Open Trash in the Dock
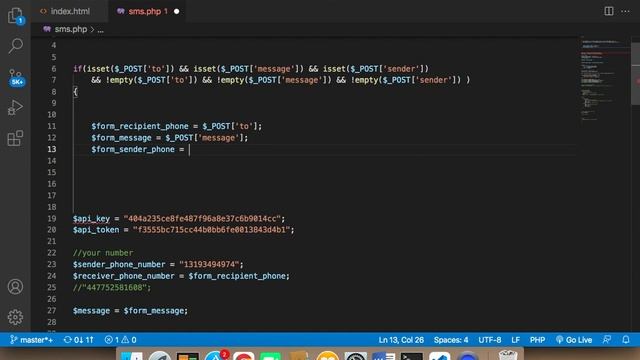Screen dimensions: 640x360 (x=508, y=355)
